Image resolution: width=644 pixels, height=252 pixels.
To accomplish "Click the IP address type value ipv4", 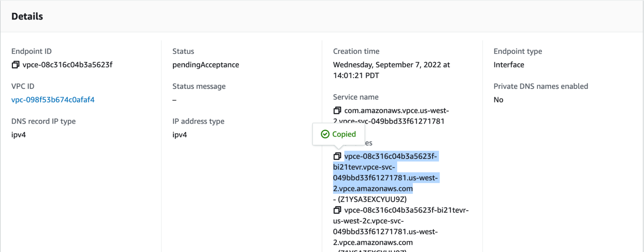I will point(179,135).
